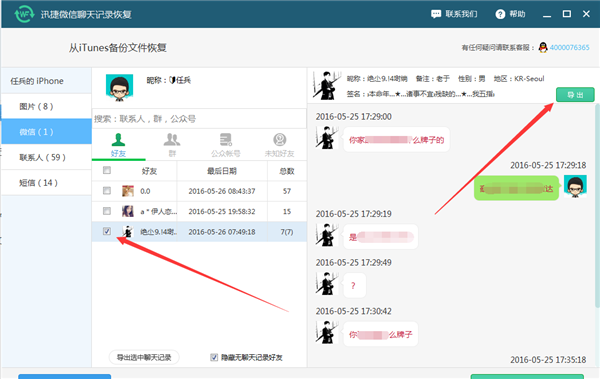Open the 帮助 help question-mark icon
The width and height of the screenshot is (600, 379).
[500, 14]
